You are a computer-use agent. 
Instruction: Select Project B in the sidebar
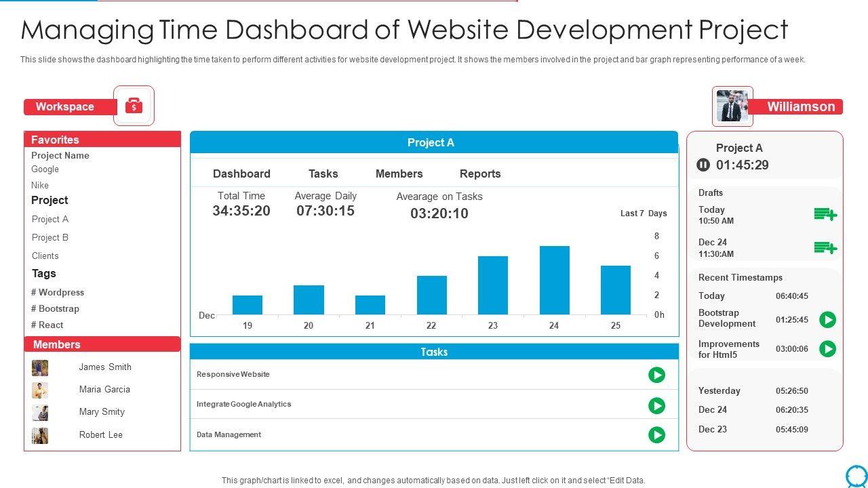(50, 237)
